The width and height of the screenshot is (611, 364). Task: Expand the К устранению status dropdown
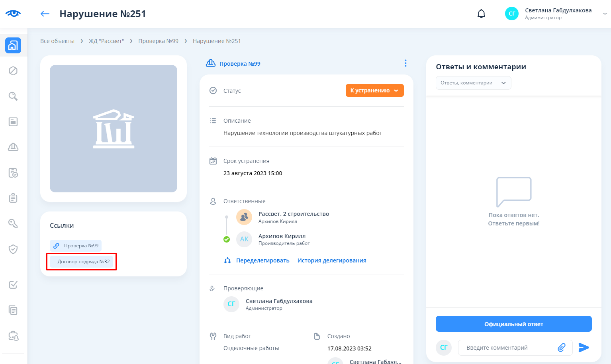coord(374,90)
